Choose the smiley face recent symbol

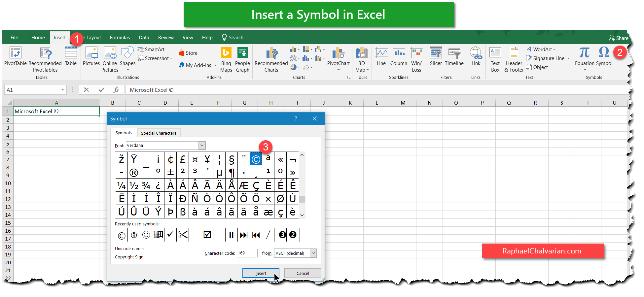click(x=146, y=235)
